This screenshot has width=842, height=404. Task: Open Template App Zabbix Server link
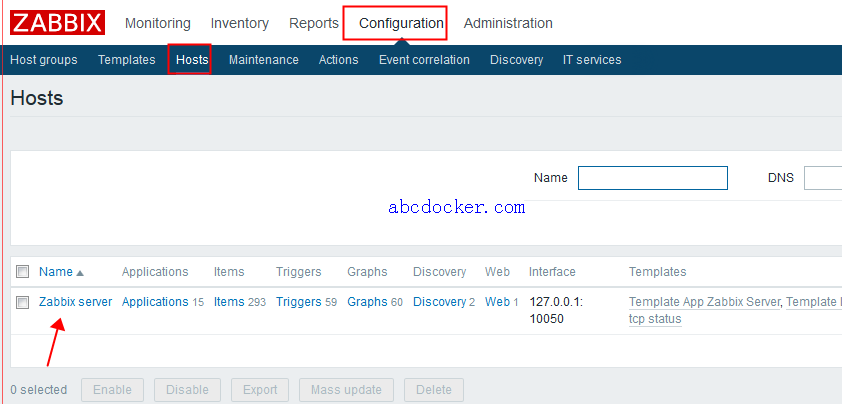point(704,302)
